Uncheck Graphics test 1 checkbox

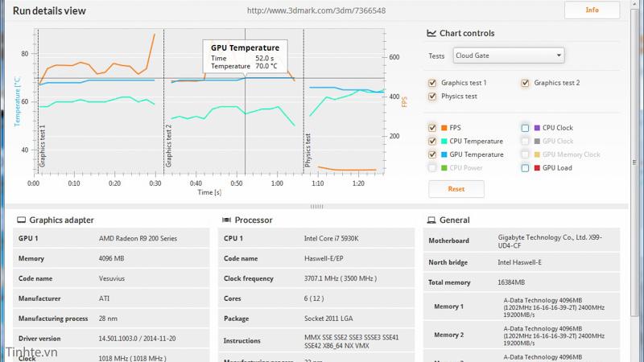coord(433,83)
